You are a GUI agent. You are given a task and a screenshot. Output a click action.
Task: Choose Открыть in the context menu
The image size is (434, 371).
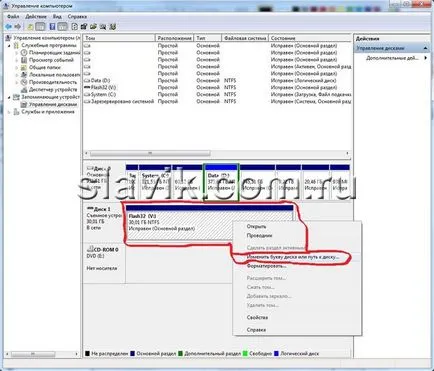(x=256, y=227)
